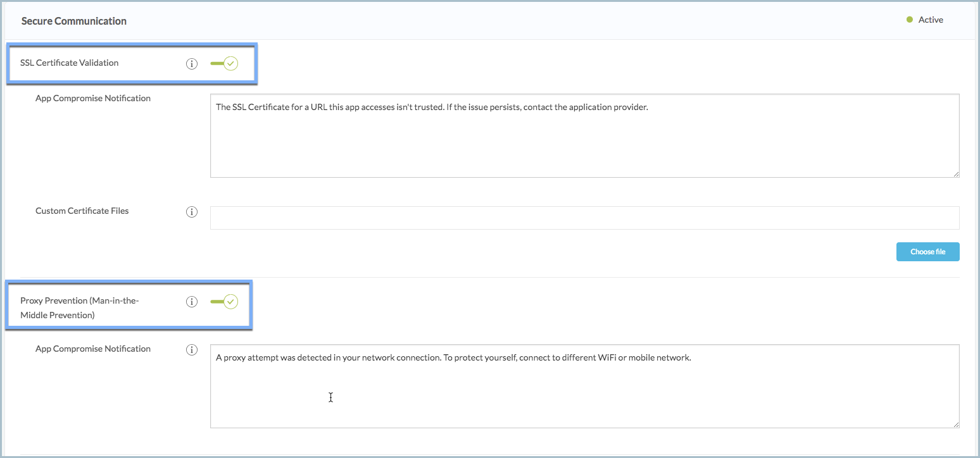Image resolution: width=980 pixels, height=458 pixels.
Task: Open info icon for proxy App Compromise Notification
Action: [x=192, y=350]
